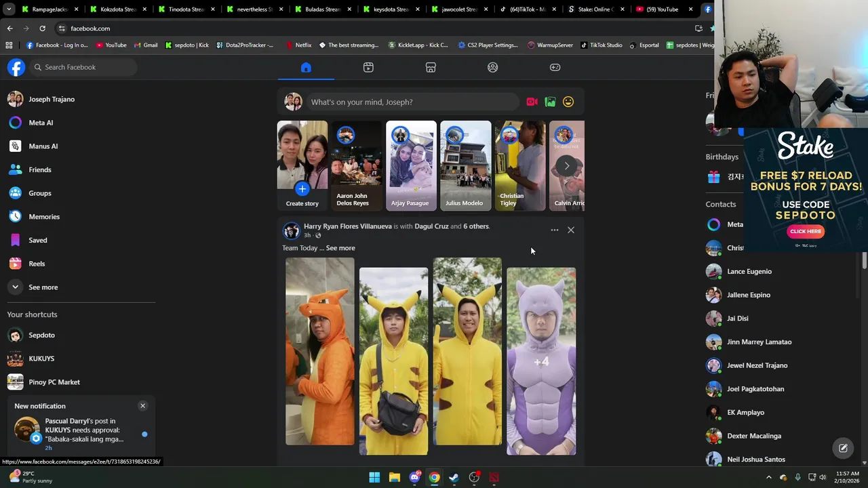This screenshot has width=868, height=488.
Task: Start a new message with compose icon
Action: coord(843,448)
